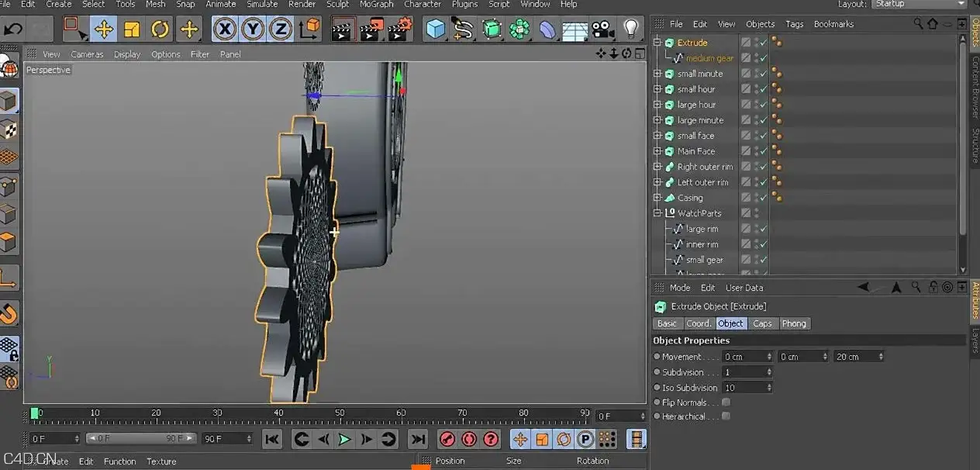The image size is (980, 470).
Task: Switch to the Caps tab
Action: (x=762, y=323)
